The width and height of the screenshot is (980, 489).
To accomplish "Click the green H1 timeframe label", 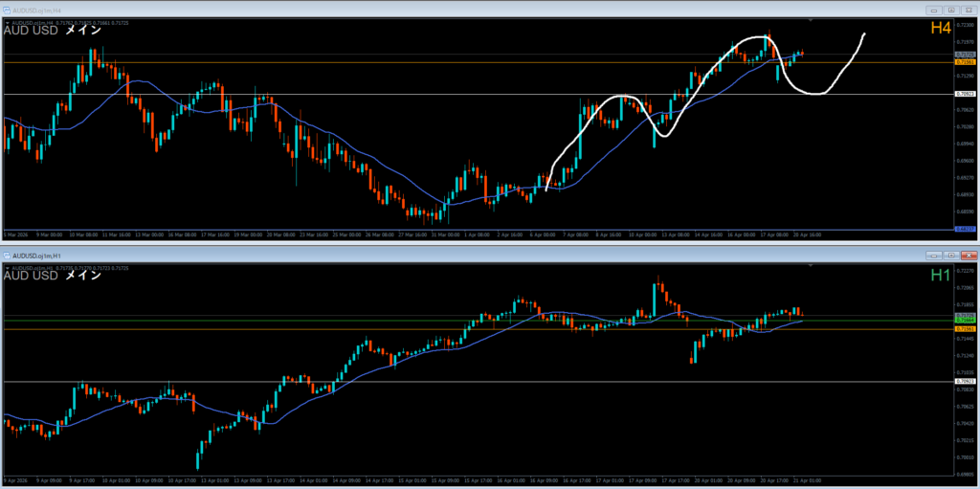I will coord(941,277).
